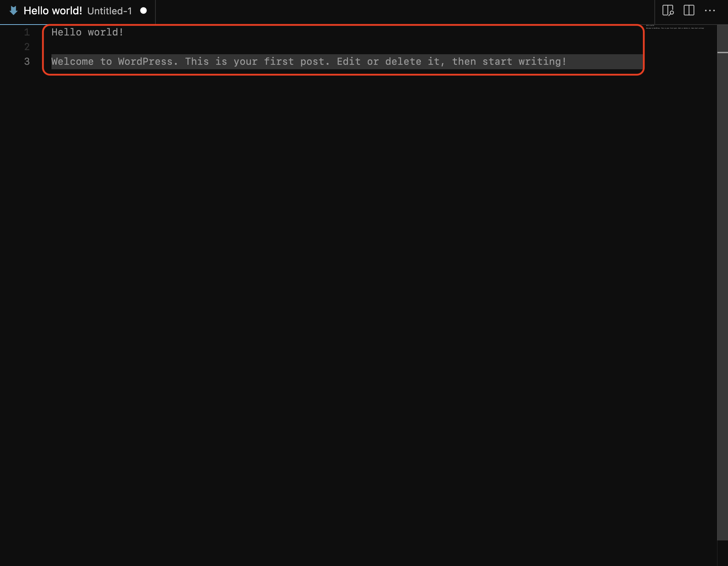Click the left sidebar toggle icon
The height and width of the screenshot is (566, 728).
tap(668, 10)
